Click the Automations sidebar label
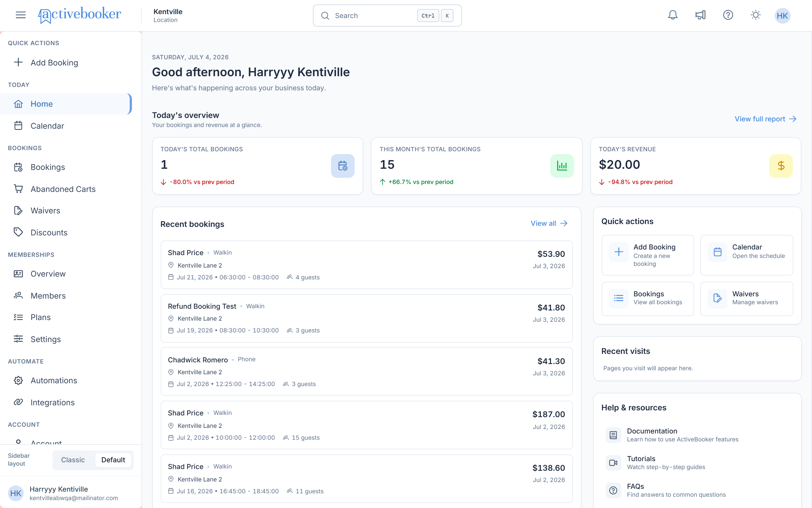This screenshot has width=812, height=508. pos(54,380)
